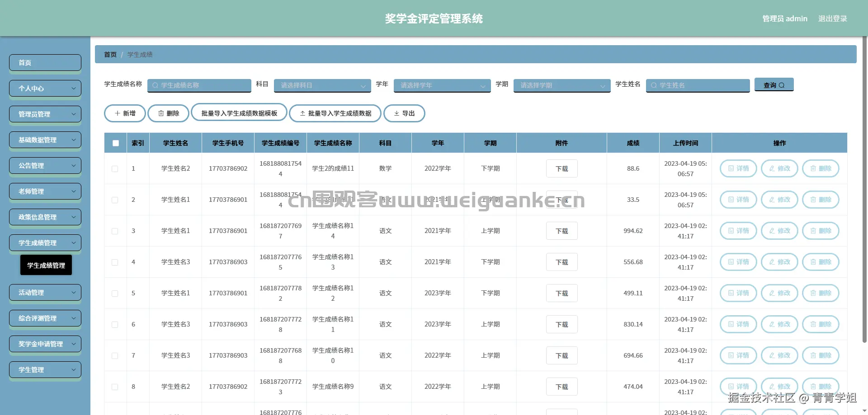
Task: Click the page vertical scrollbar
Action: pyautogui.click(x=865, y=190)
